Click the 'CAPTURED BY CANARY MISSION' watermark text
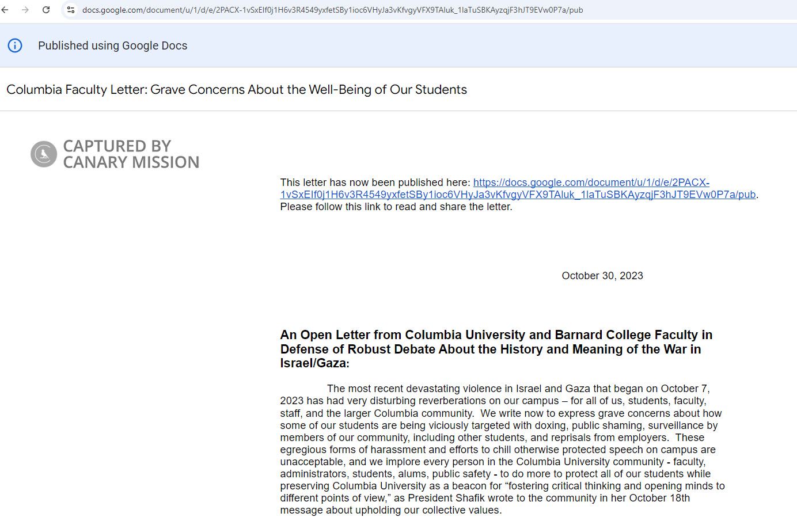This screenshot has width=797, height=532. tap(131, 154)
